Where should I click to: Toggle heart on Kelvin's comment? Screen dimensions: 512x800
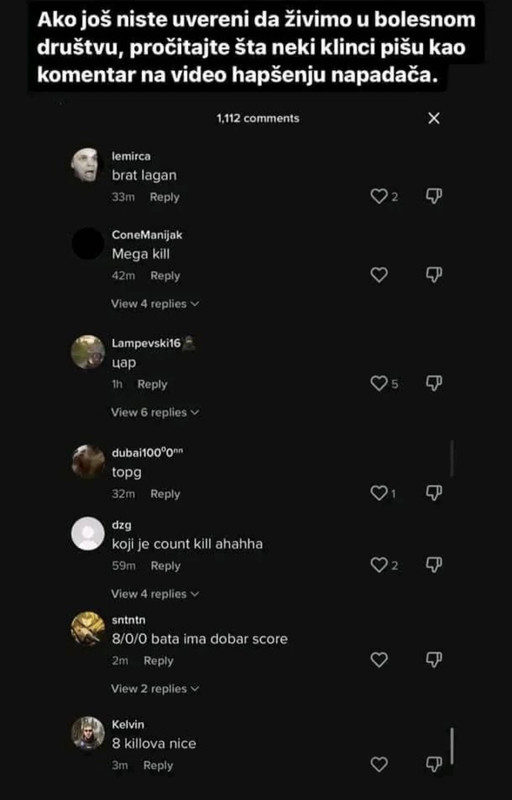[379, 764]
